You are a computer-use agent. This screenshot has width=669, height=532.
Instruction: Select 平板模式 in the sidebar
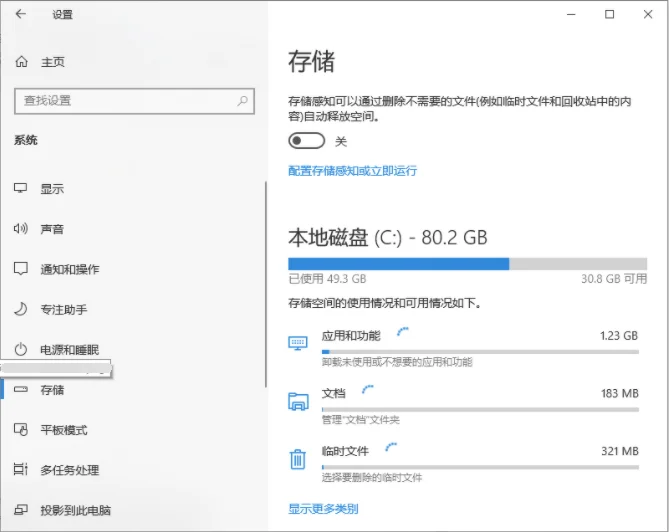[63, 430]
